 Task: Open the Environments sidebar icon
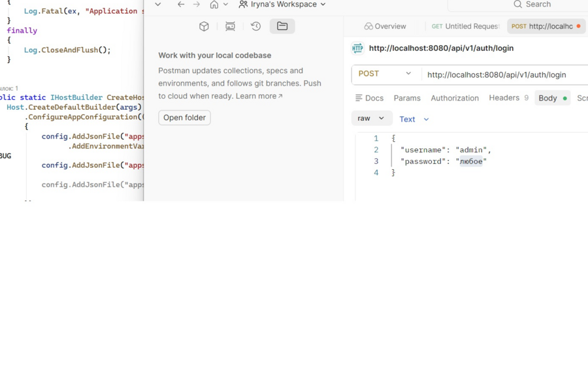click(230, 26)
